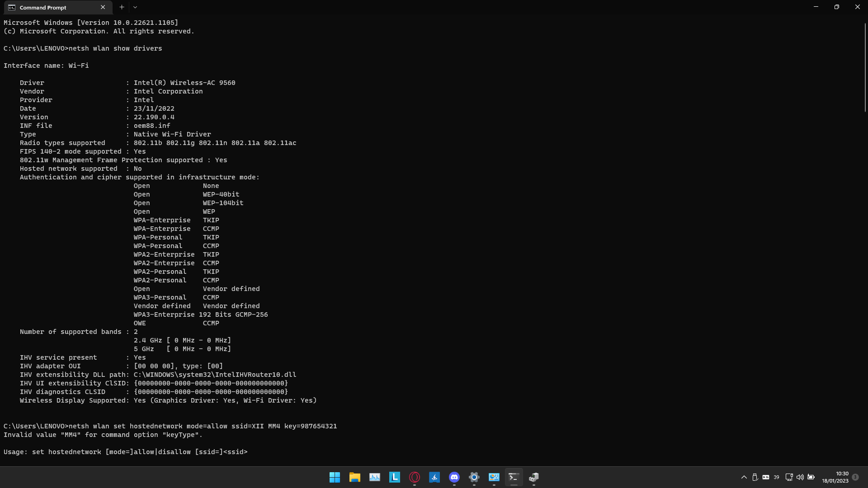Open the battery status icon

(x=811, y=477)
